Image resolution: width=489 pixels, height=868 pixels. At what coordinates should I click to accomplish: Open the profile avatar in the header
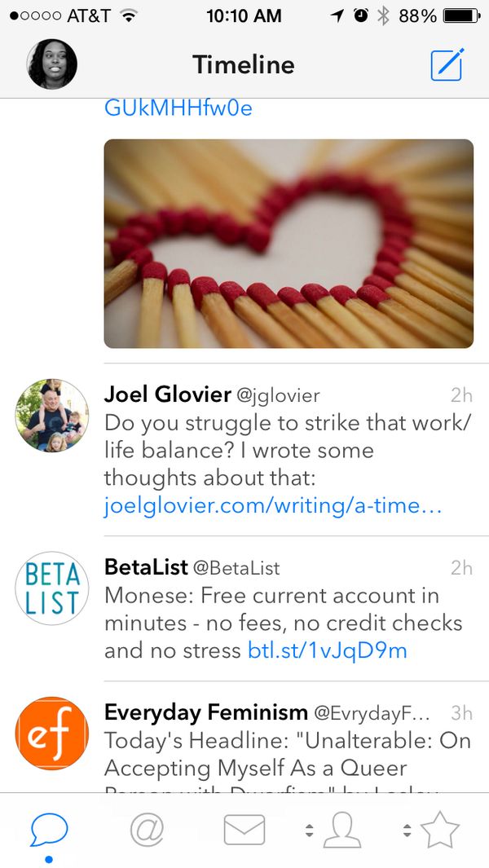(52, 64)
